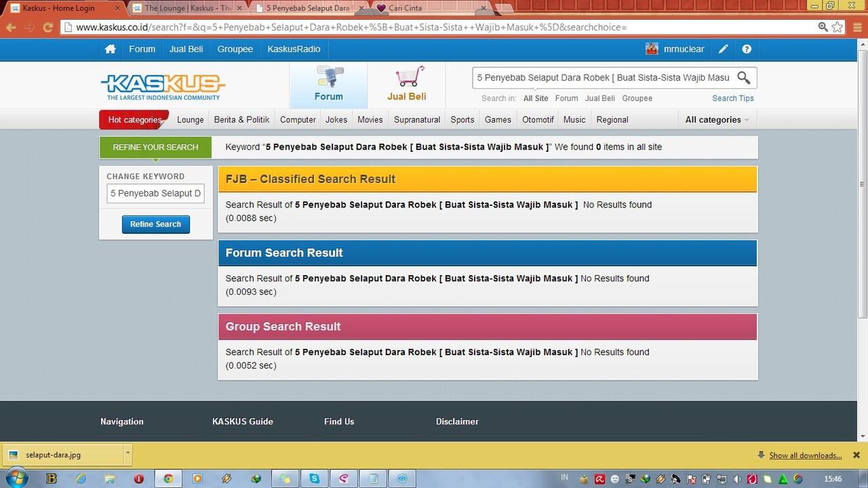The width and height of the screenshot is (868, 488).
Task: Choose Groupee search scope
Action: [x=637, y=98]
